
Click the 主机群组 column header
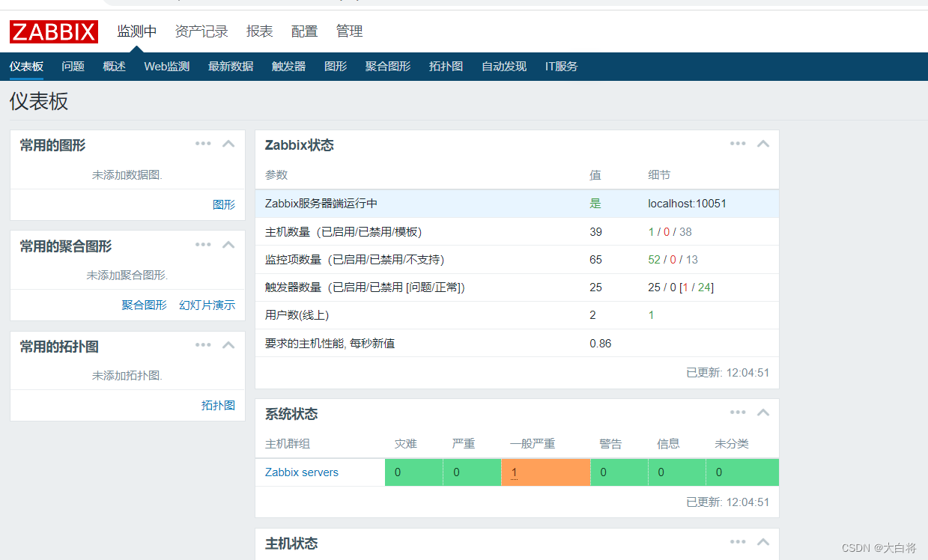(x=288, y=443)
